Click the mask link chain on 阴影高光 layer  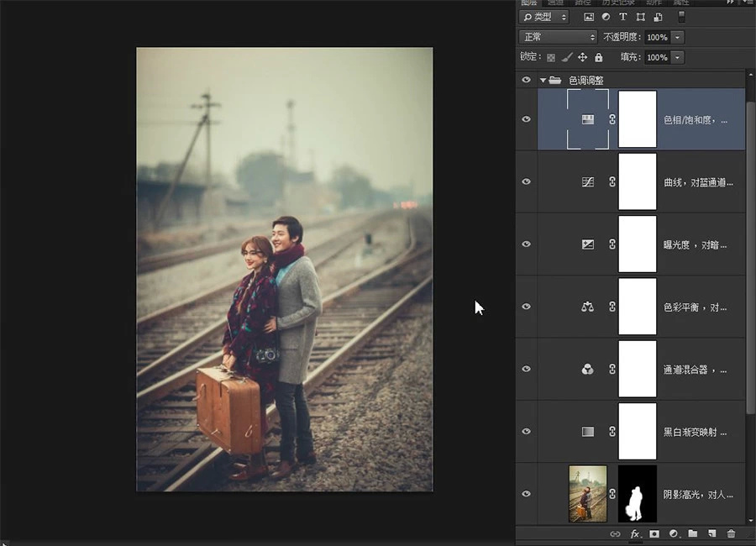pos(612,493)
